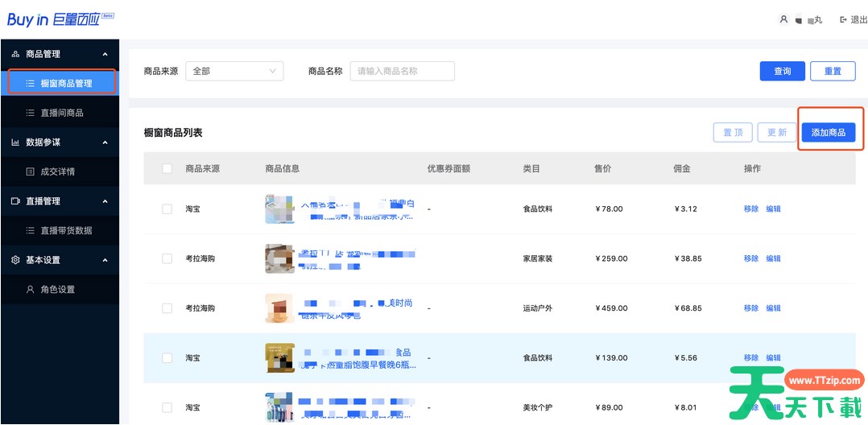Click the 退出 logout icon
Screen dimensions: 868x425
843,19
